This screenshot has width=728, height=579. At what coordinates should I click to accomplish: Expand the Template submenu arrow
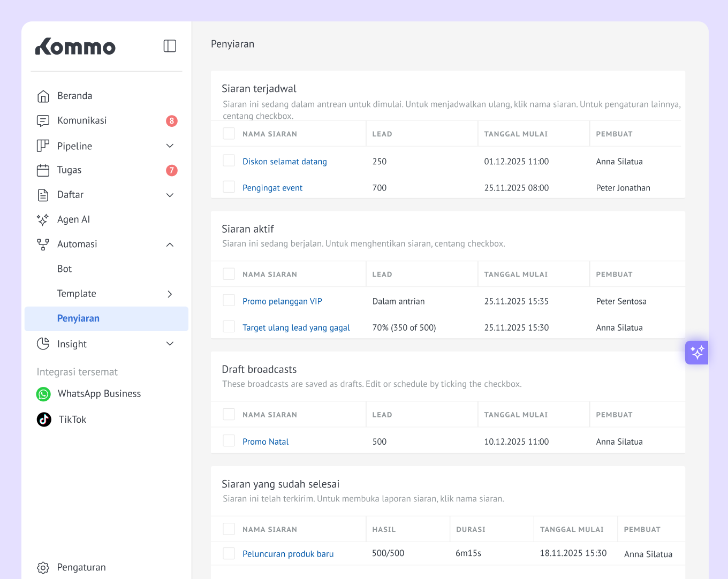[170, 294]
